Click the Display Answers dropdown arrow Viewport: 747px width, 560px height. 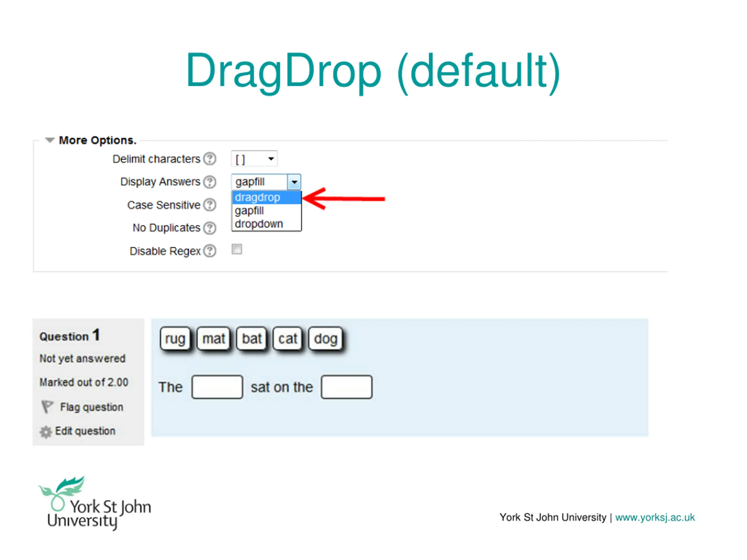294,182
